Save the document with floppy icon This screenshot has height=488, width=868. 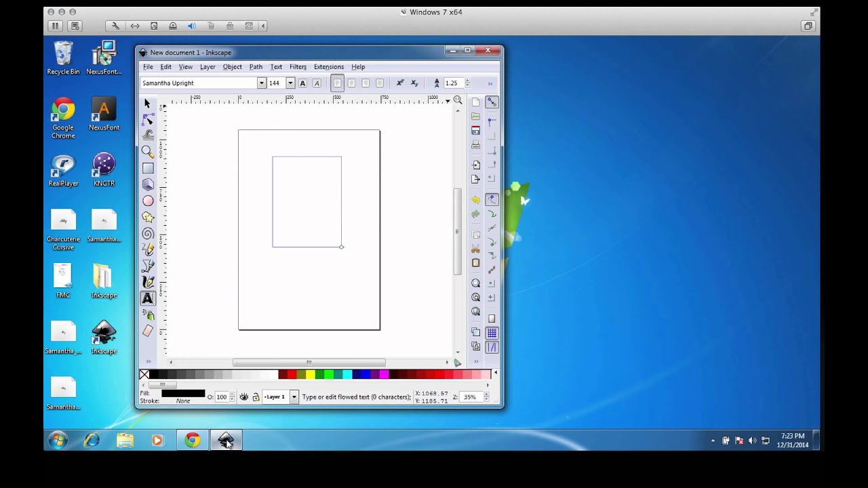coord(475,131)
